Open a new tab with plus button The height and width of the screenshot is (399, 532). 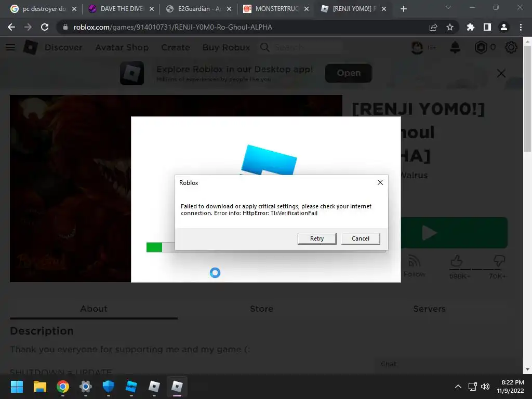[403, 9]
